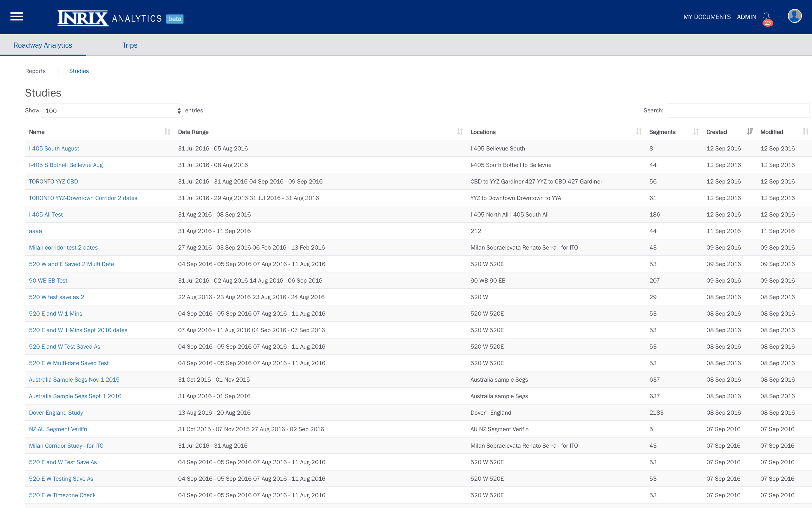Open the Show entries dropdown
The image size is (812, 508).
click(x=112, y=111)
